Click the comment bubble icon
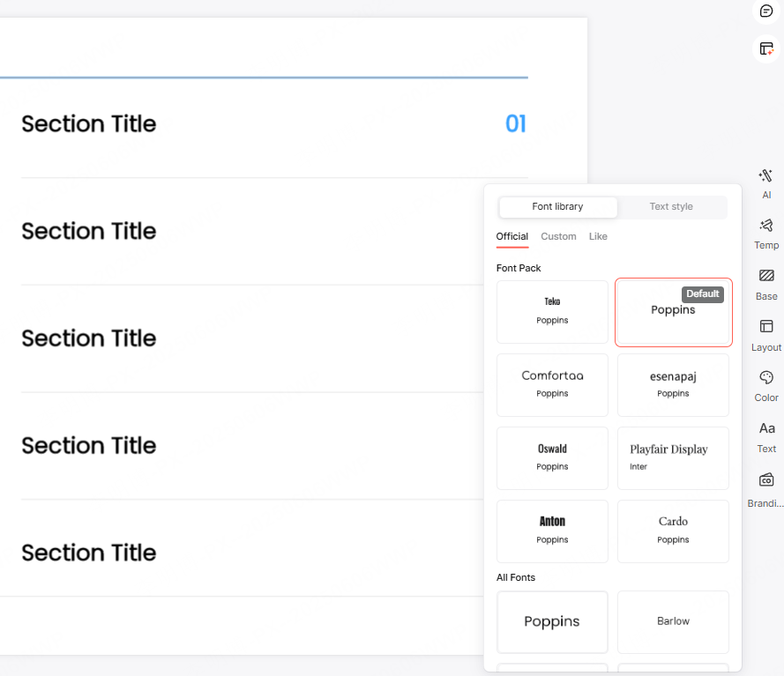This screenshot has width=784, height=676. (x=766, y=11)
